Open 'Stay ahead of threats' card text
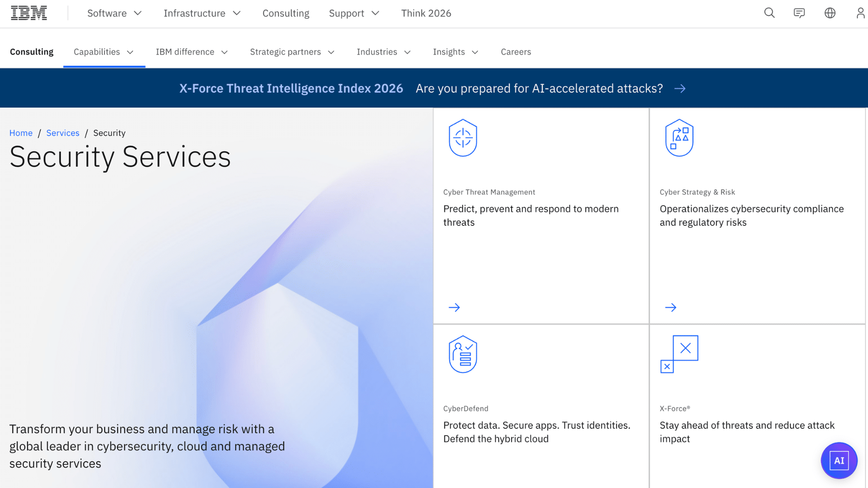Viewport: 868px width, 488px height. click(747, 432)
